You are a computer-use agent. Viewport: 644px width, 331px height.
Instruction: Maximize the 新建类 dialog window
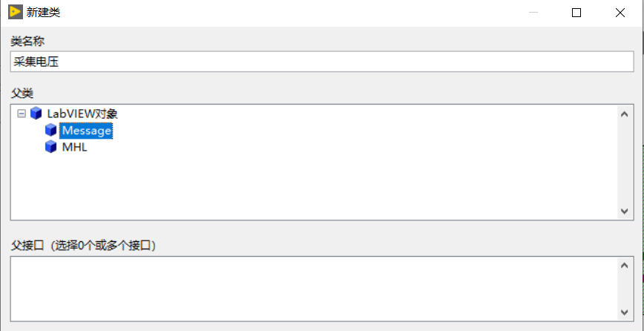click(576, 13)
